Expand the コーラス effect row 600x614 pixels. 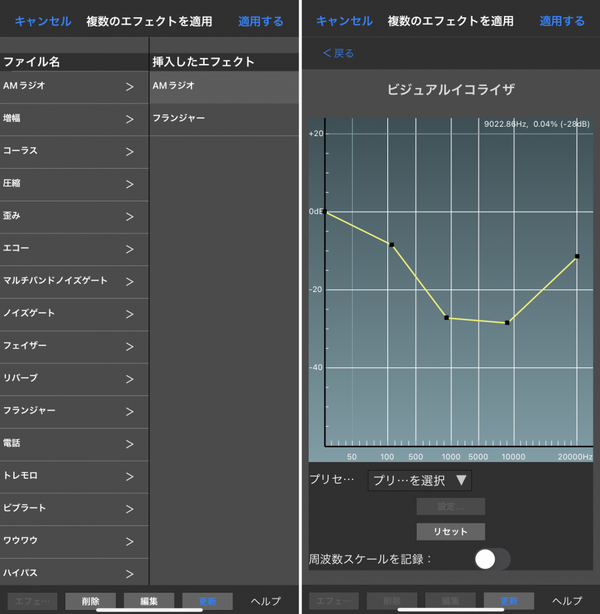[x=74, y=152]
